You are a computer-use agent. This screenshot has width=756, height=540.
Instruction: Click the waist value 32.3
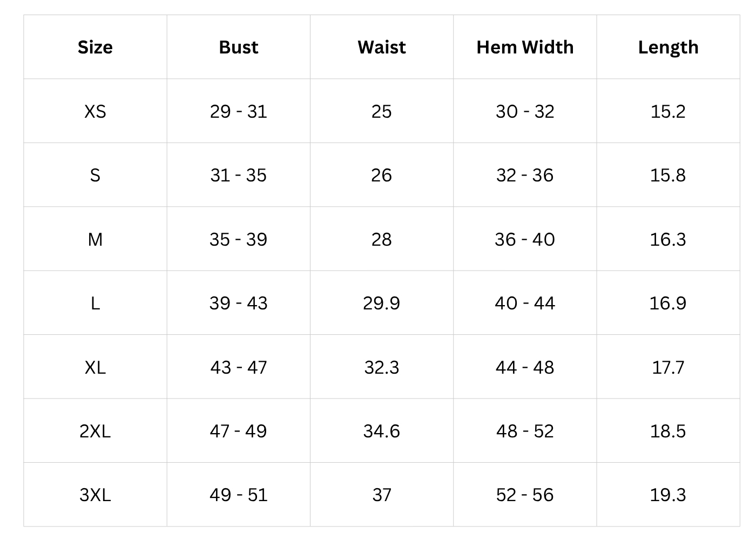point(381,368)
